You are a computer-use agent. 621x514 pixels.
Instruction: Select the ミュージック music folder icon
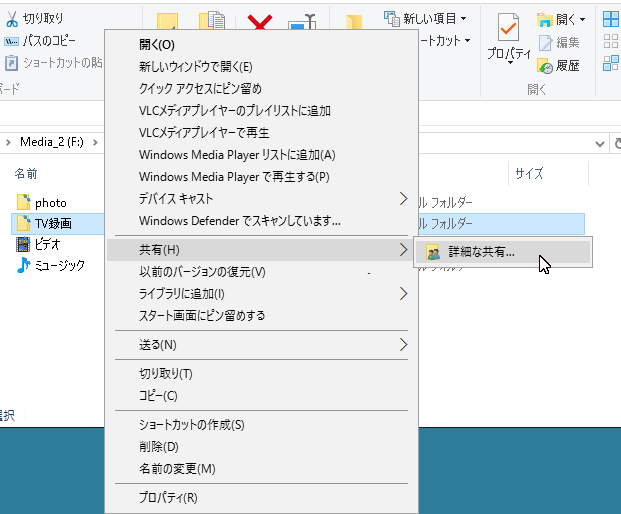23,265
